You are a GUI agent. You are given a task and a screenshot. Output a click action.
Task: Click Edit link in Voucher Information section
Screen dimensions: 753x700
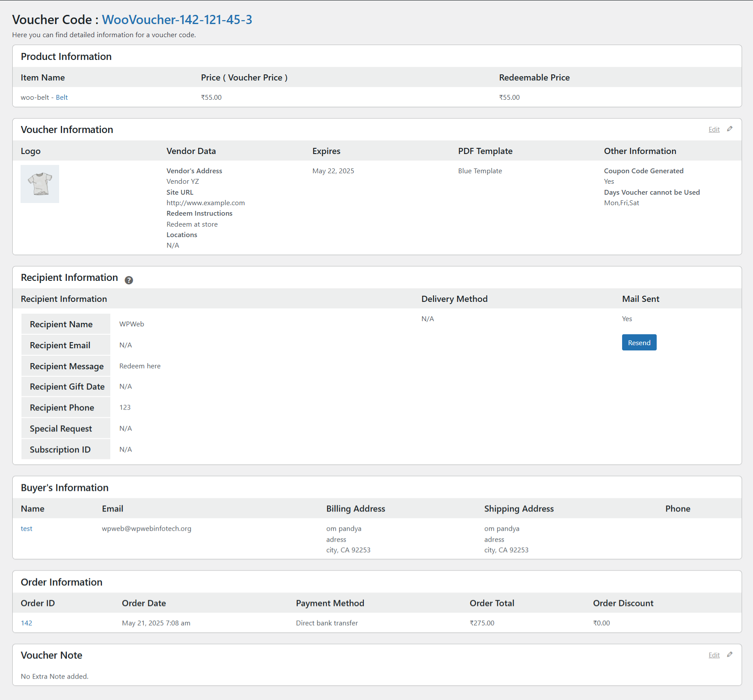coord(714,129)
